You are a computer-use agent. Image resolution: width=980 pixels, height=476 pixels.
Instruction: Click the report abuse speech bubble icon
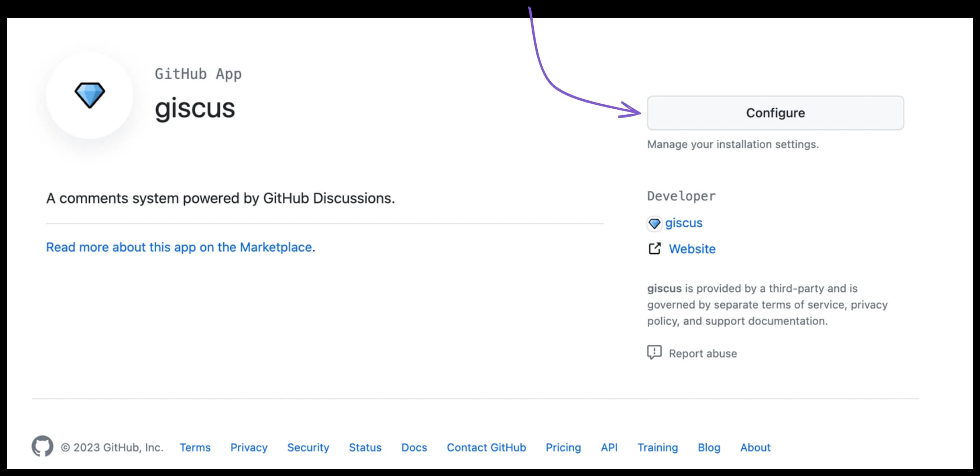tap(654, 353)
